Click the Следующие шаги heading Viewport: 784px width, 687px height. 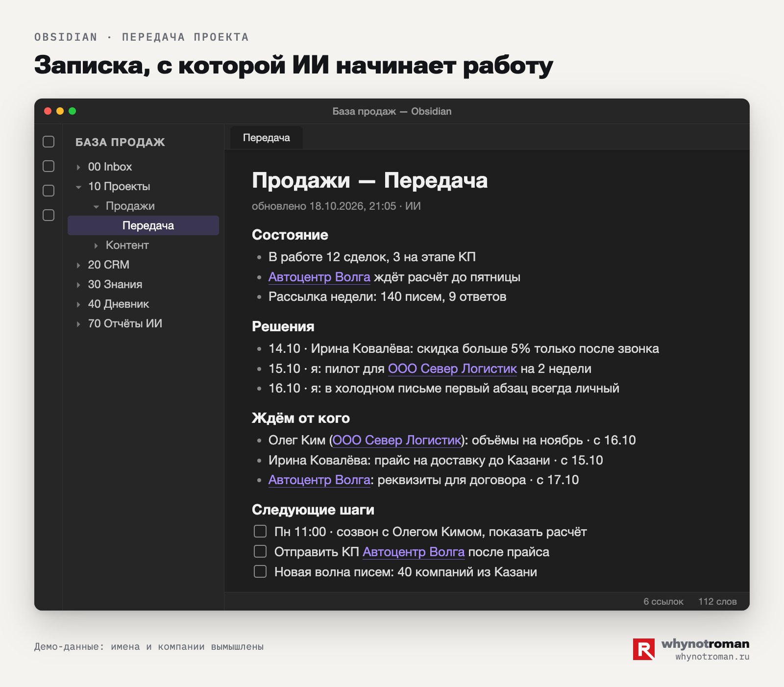[313, 510]
